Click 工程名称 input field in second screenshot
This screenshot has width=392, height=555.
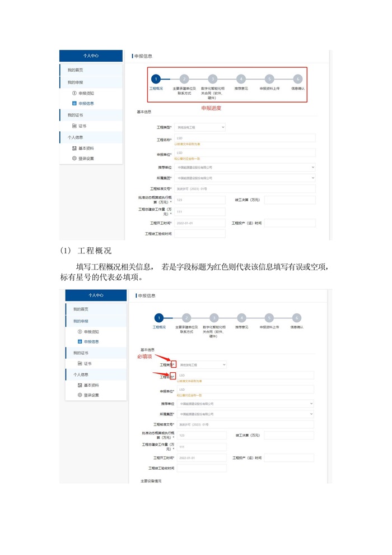pyautogui.click(x=245, y=375)
